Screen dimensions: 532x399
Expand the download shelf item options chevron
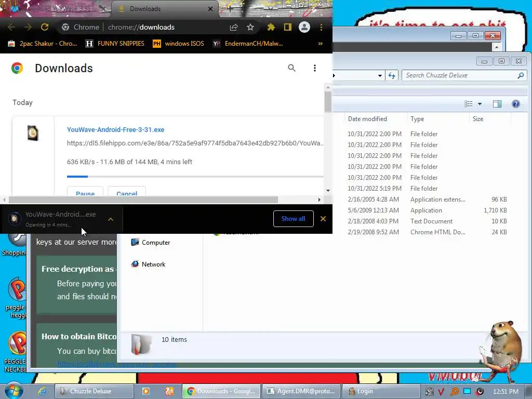tap(111, 219)
